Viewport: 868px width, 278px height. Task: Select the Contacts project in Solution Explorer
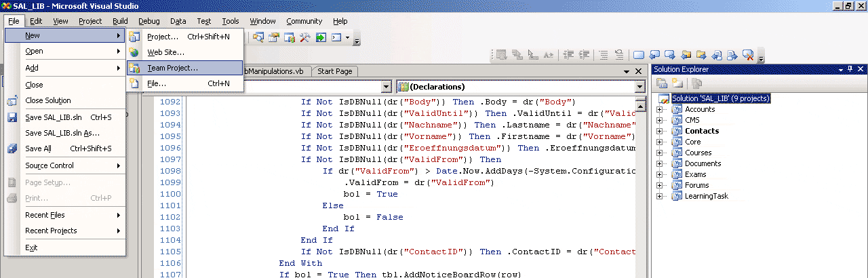702,131
